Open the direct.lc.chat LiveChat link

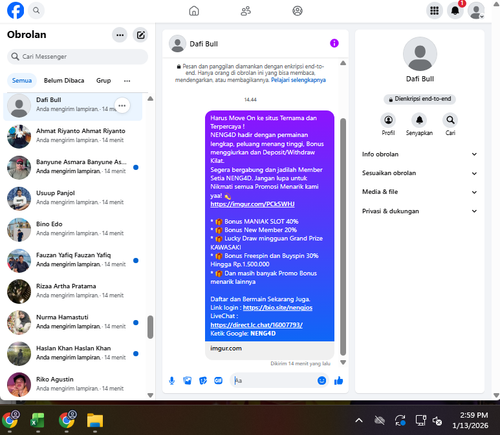tap(256, 325)
